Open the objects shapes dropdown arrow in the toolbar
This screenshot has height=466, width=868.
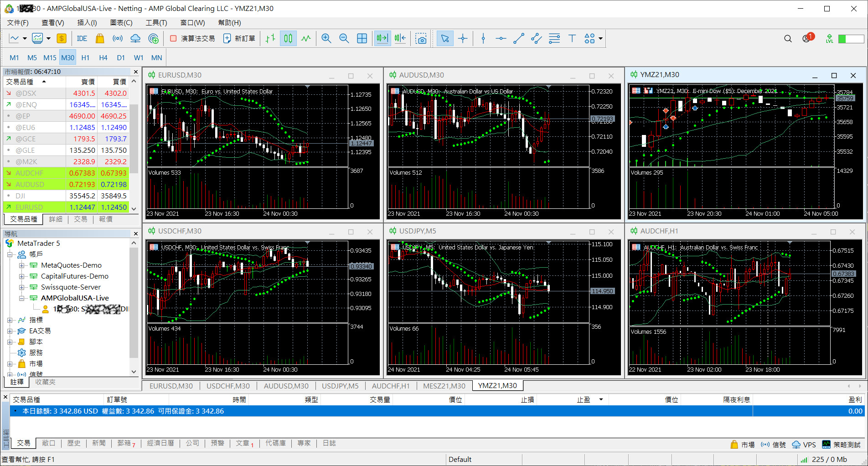[600, 39]
